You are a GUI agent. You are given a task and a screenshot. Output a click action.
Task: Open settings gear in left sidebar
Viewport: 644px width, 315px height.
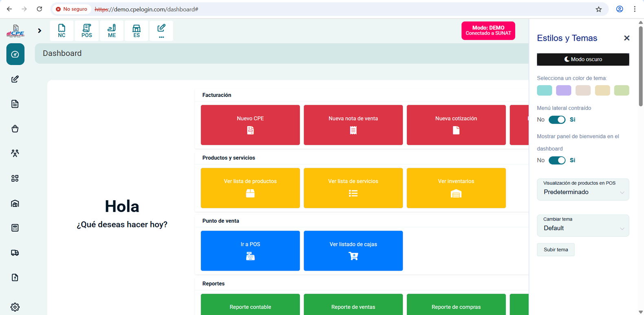(15, 307)
